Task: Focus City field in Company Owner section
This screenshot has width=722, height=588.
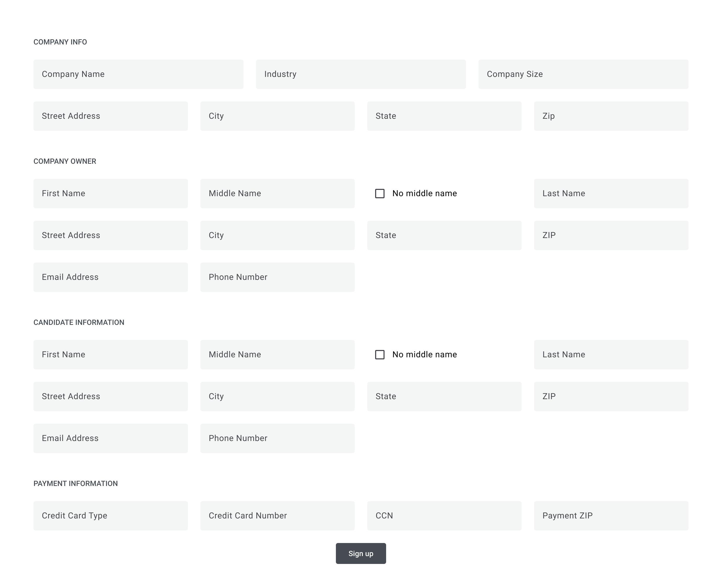Action: (x=277, y=235)
